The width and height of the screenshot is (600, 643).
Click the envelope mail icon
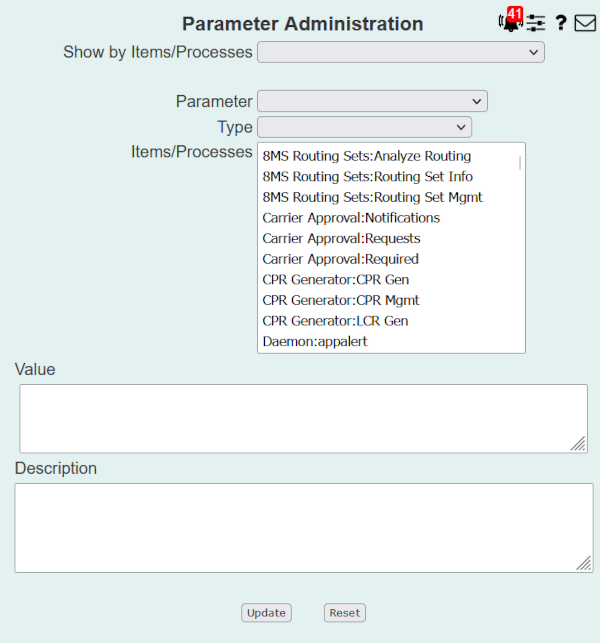pyautogui.click(x=585, y=23)
